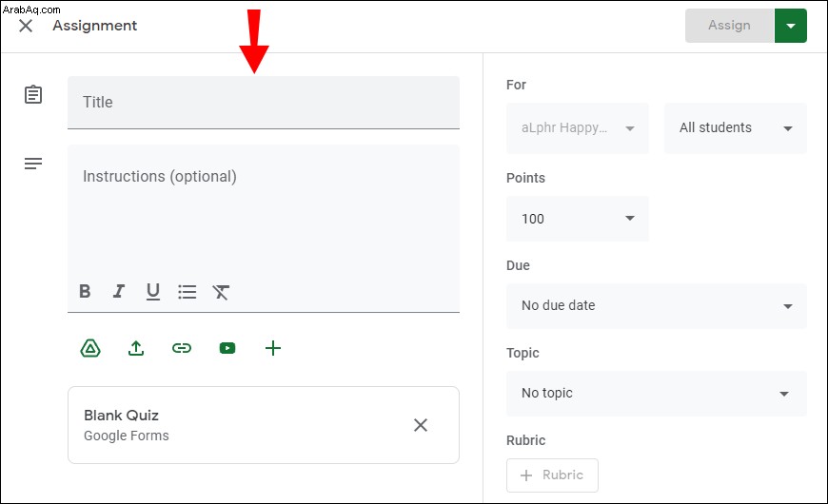Click the Assign button
Viewport: 828px width, 504px height.
click(729, 26)
